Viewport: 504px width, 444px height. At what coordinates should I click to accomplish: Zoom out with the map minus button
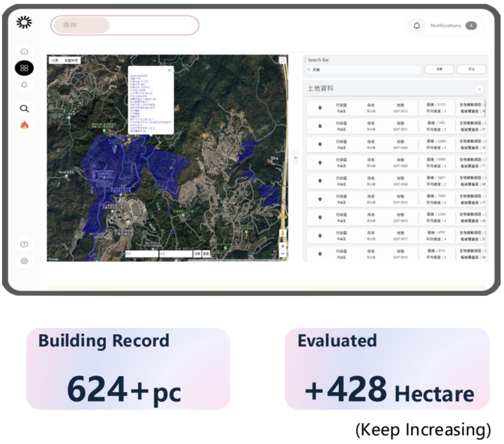click(282, 254)
